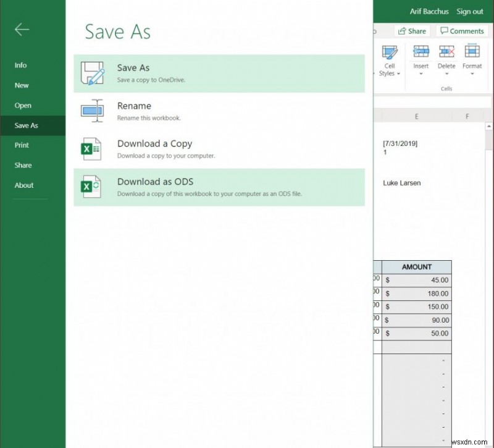Open the Info section
Screen dimensions: 494x448
click(20, 65)
